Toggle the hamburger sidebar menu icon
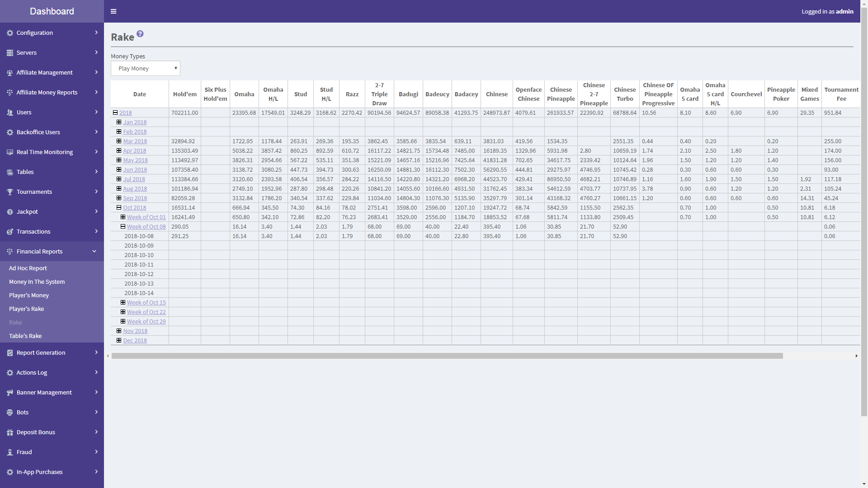Screen dimensions: 868x488 113,11
